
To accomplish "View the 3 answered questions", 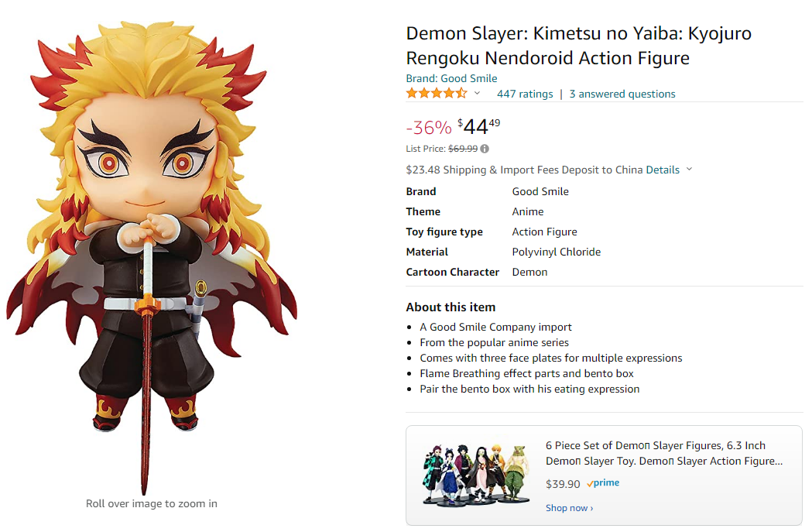I will pos(622,94).
